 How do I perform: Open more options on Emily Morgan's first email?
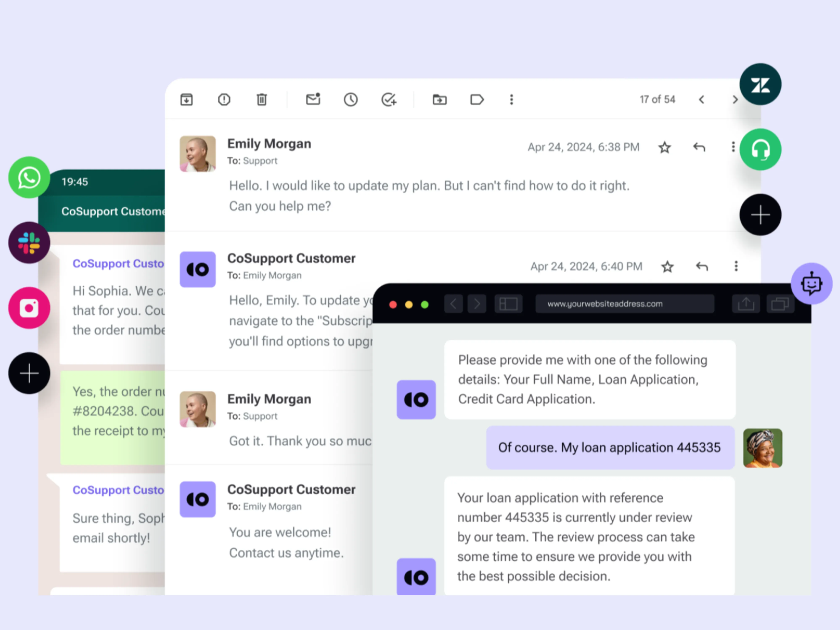[x=733, y=147]
